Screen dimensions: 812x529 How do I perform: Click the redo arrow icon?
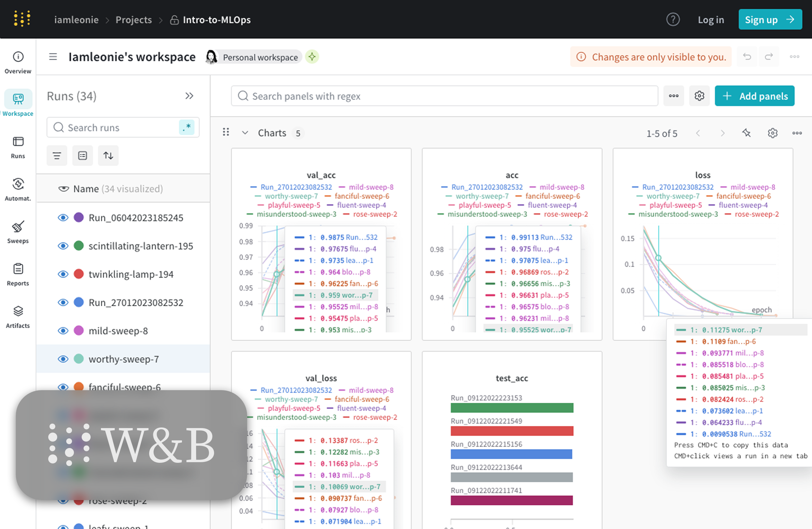[769, 57]
